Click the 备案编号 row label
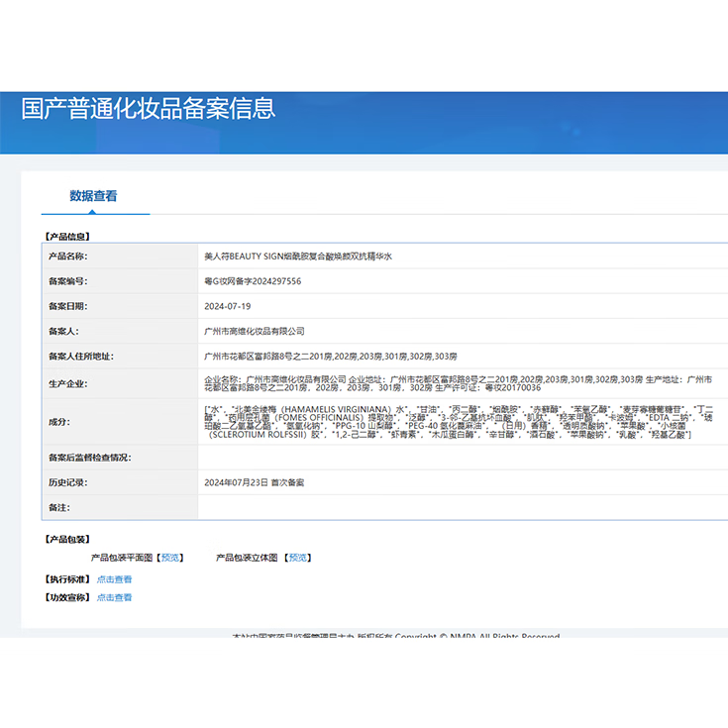Image resolution: width=728 pixels, height=728 pixels. pyautogui.click(x=67, y=281)
